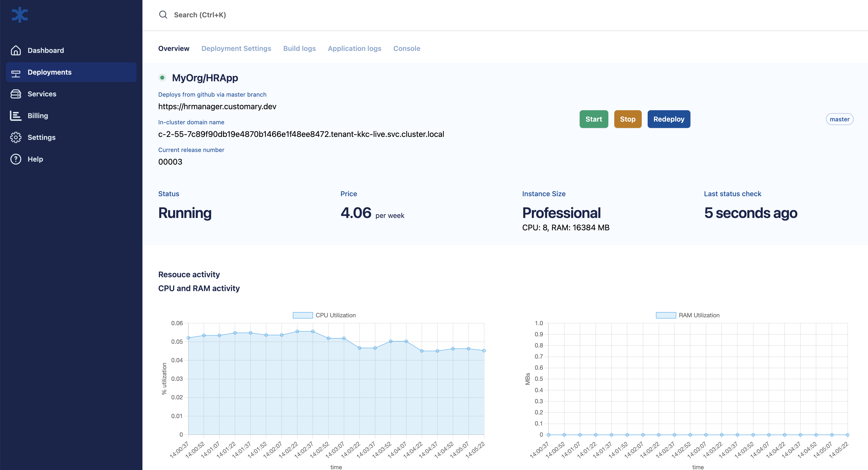Click the green running status indicator
The width and height of the screenshot is (868, 470).
point(162,78)
